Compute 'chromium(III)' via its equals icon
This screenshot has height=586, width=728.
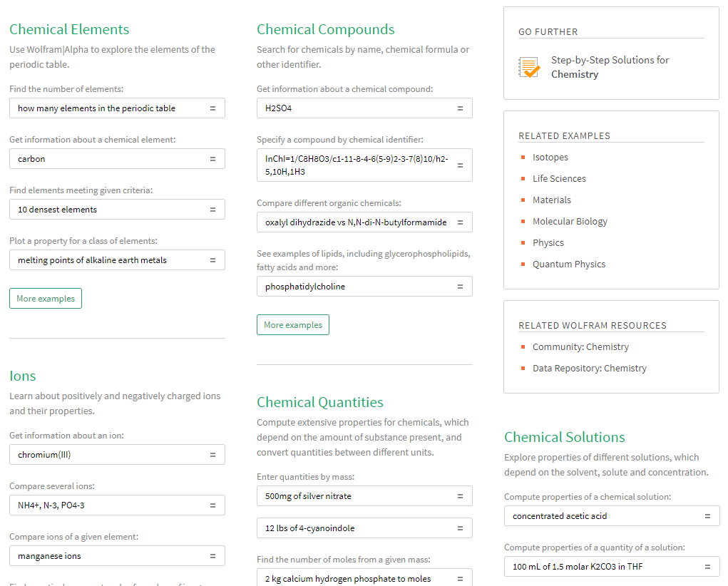tap(212, 455)
